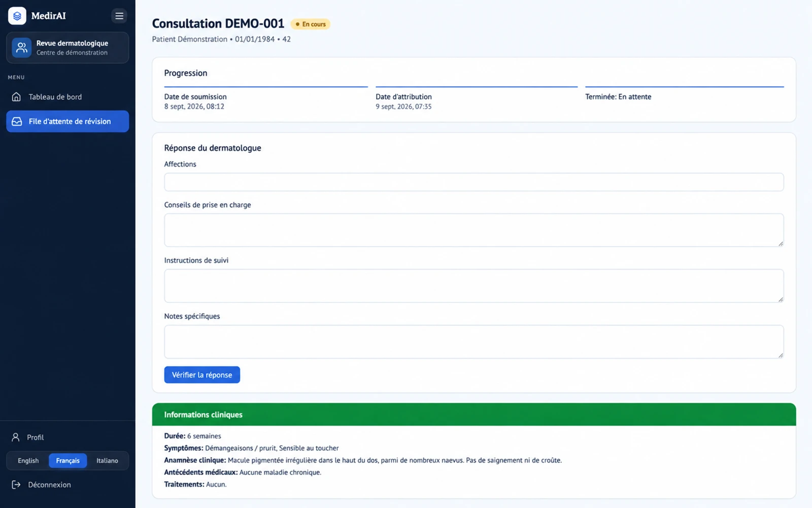
Task: Log out via Déconnexion
Action: click(x=67, y=485)
